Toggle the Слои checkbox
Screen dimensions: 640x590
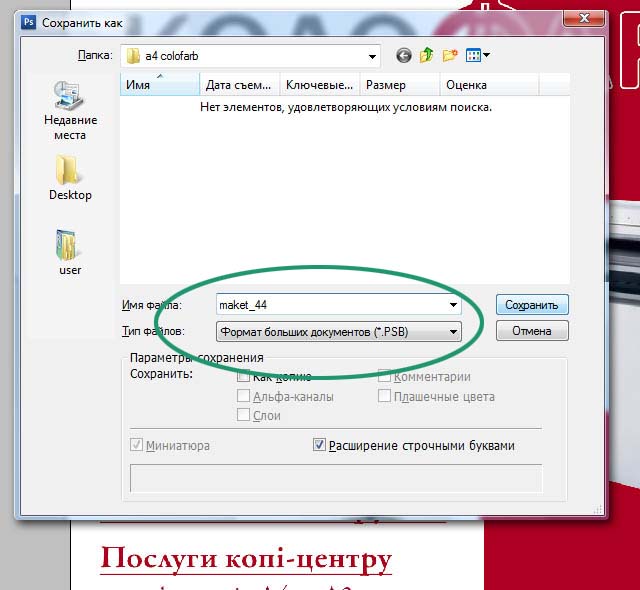[243, 415]
